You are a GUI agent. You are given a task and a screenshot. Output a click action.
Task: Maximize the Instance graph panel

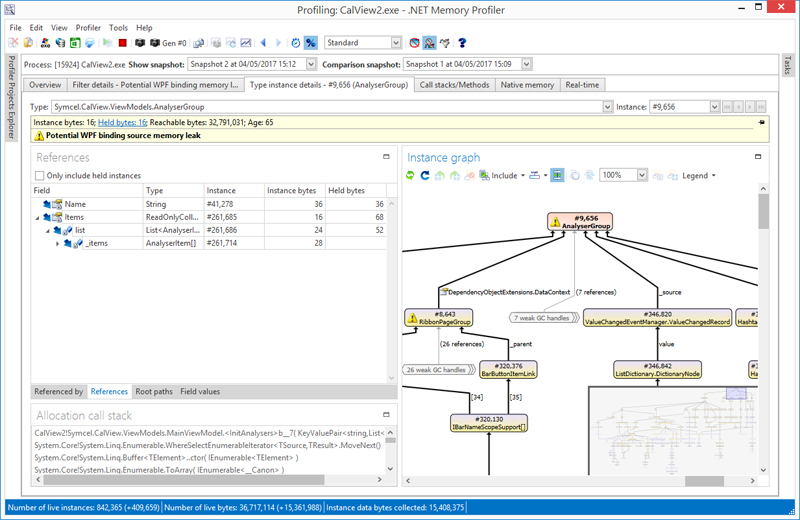(758, 157)
